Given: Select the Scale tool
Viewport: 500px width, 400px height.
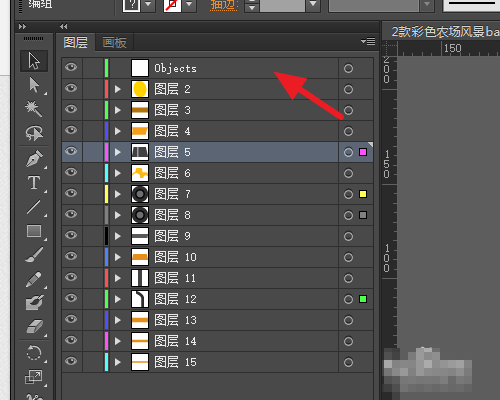Looking at the screenshot, I should coord(34,377).
